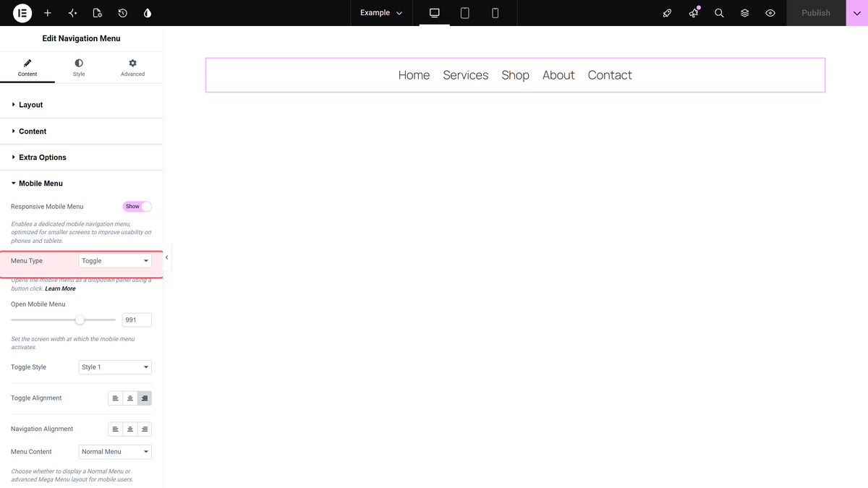Open the Example page dropdown
868x488 pixels.
381,13
